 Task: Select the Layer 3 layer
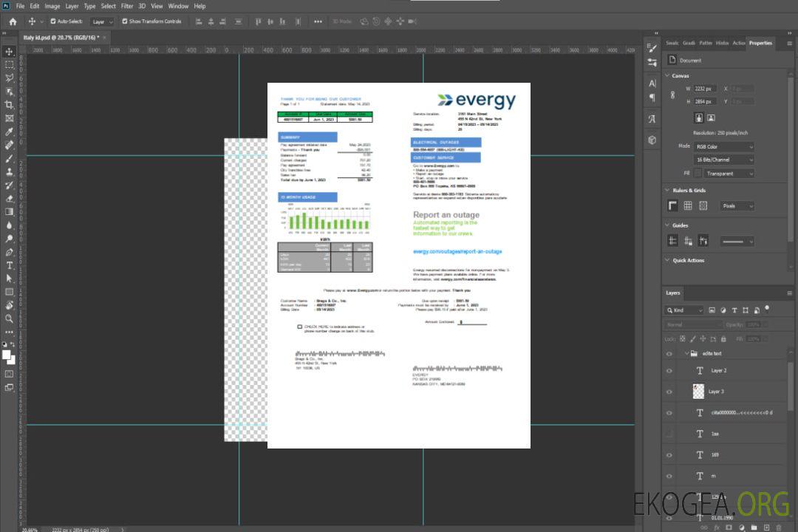tap(716, 392)
